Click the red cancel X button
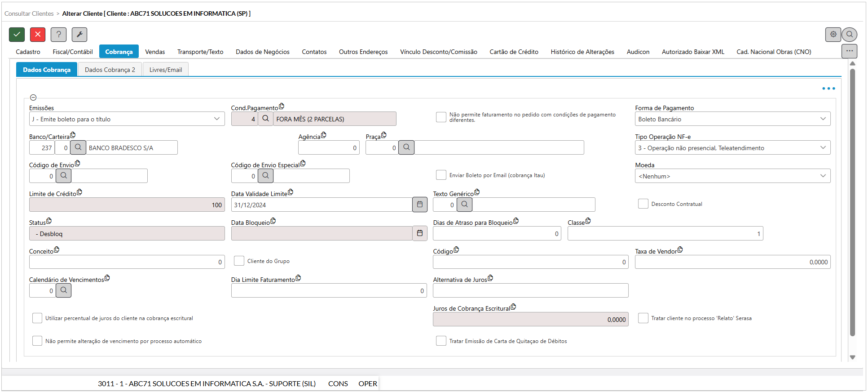The image size is (868, 392). (x=38, y=34)
